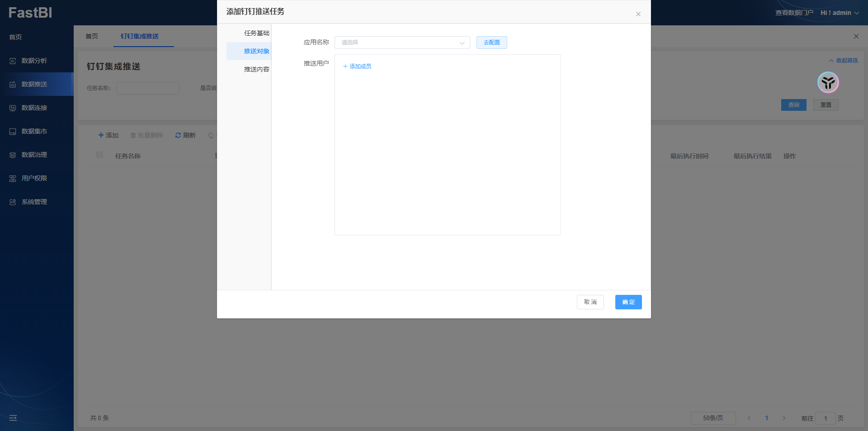Click the 取消 button
The image size is (868, 431).
click(x=590, y=302)
